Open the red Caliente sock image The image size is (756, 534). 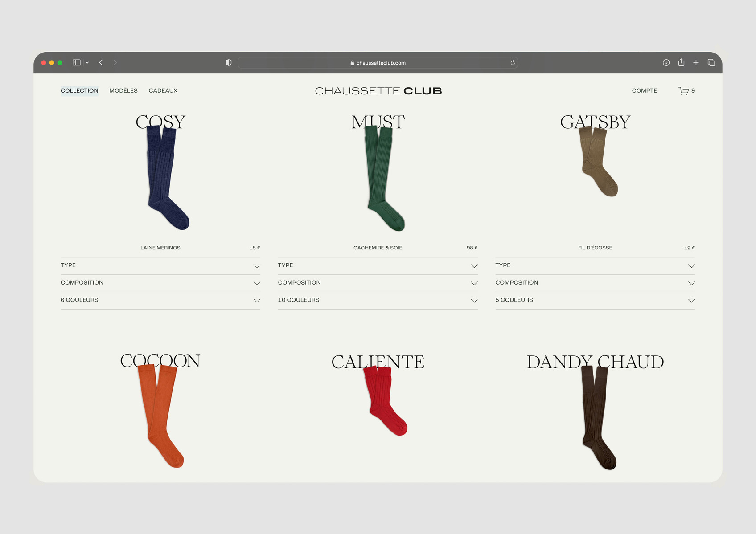coord(385,400)
